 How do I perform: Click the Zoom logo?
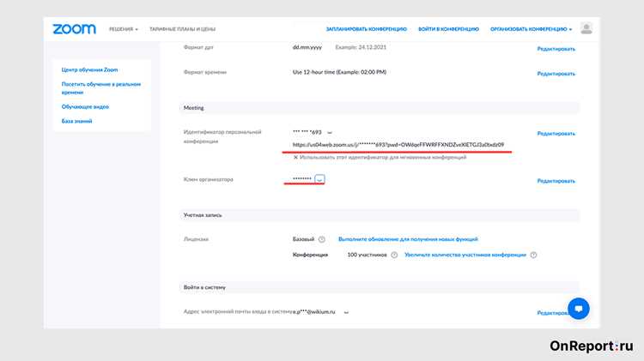(75, 29)
